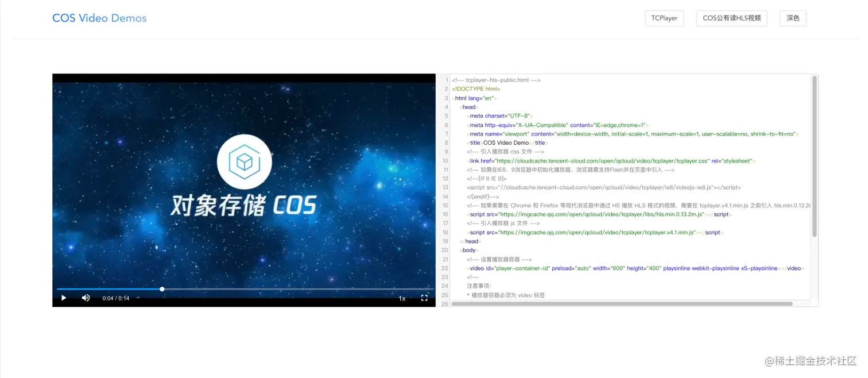Click the video id="player-container-id" line
868x378 pixels.
point(635,268)
